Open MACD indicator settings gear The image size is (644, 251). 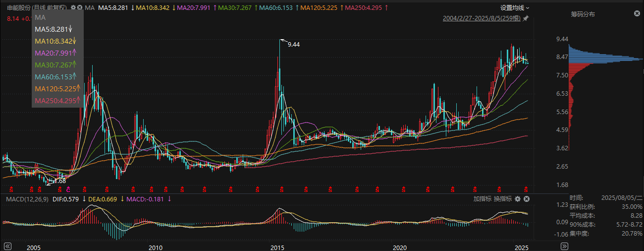pyautogui.click(x=518, y=199)
